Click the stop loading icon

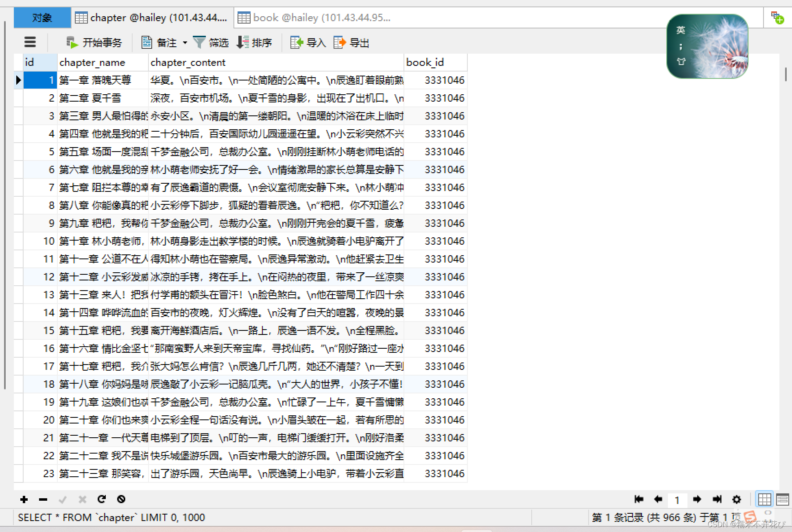click(121, 499)
